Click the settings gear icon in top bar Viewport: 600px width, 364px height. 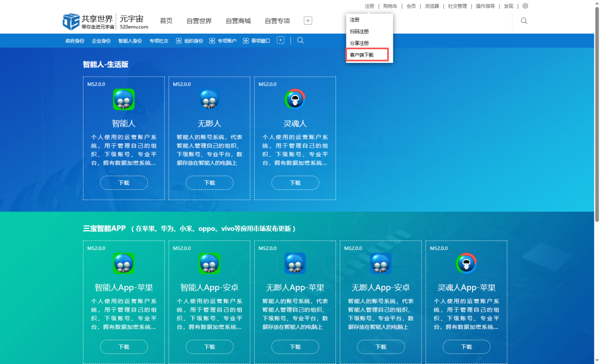tap(525, 6)
